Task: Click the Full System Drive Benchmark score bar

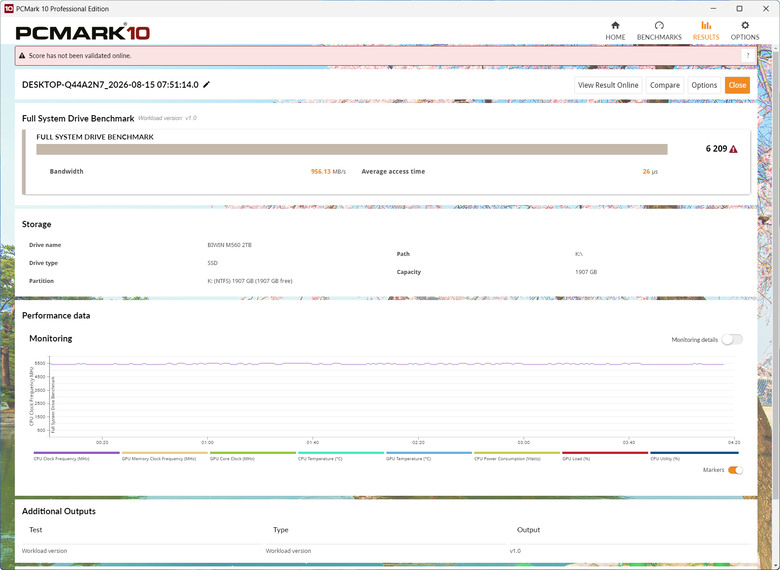Action: (352, 149)
